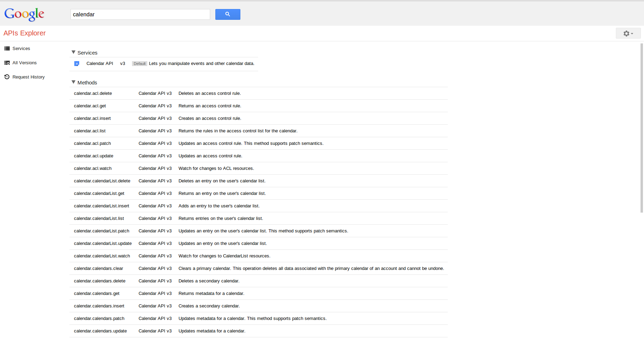This screenshot has height=338, width=644.
Task: Click 'Returns entries on the user's calendar list.'
Action: point(221,219)
